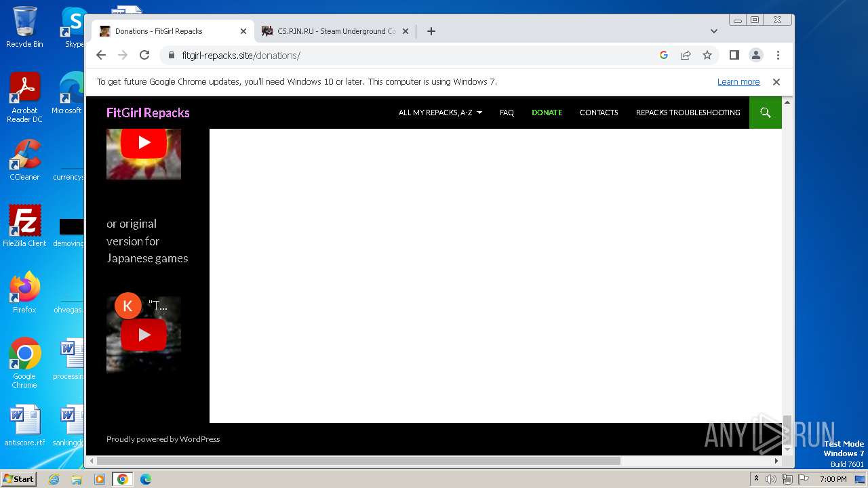Open the site search magnifier button

(766, 113)
